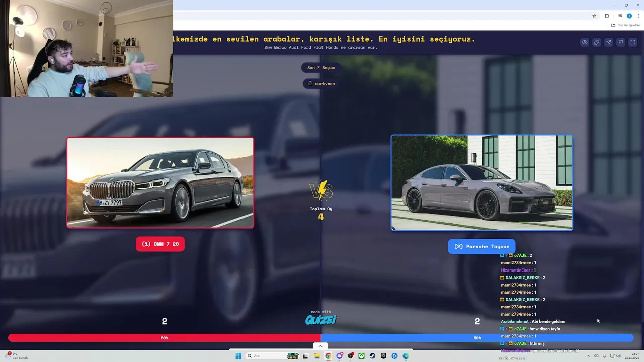Enter fullscreen with the corner-brackets icon
The image size is (644, 362).
point(633,42)
